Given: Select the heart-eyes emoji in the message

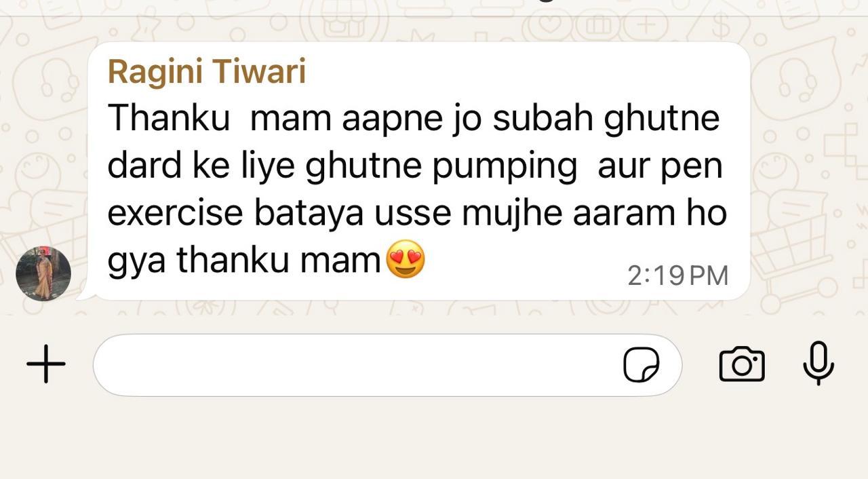Looking at the screenshot, I should click(406, 260).
